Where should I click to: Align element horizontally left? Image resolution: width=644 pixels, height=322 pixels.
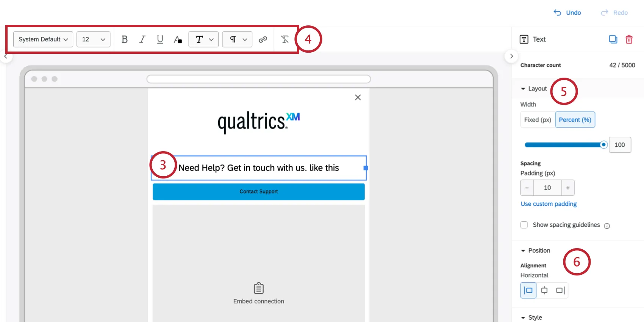point(528,291)
